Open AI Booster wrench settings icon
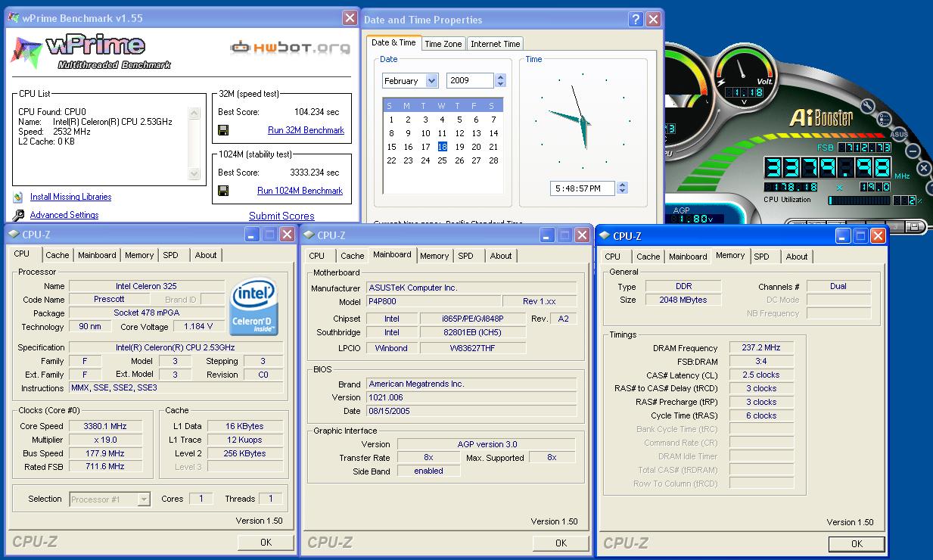This screenshot has height=560, width=933. [868, 107]
